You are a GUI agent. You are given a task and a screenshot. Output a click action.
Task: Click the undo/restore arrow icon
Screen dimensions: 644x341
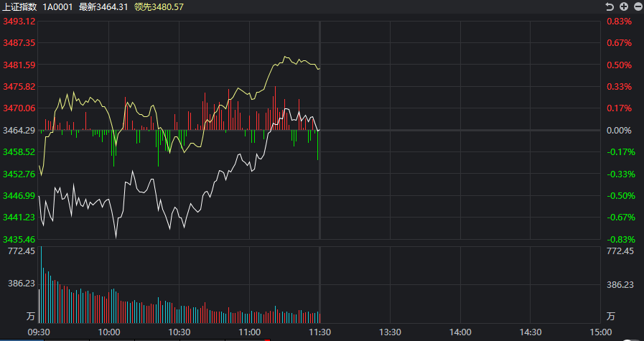(x=610, y=6)
